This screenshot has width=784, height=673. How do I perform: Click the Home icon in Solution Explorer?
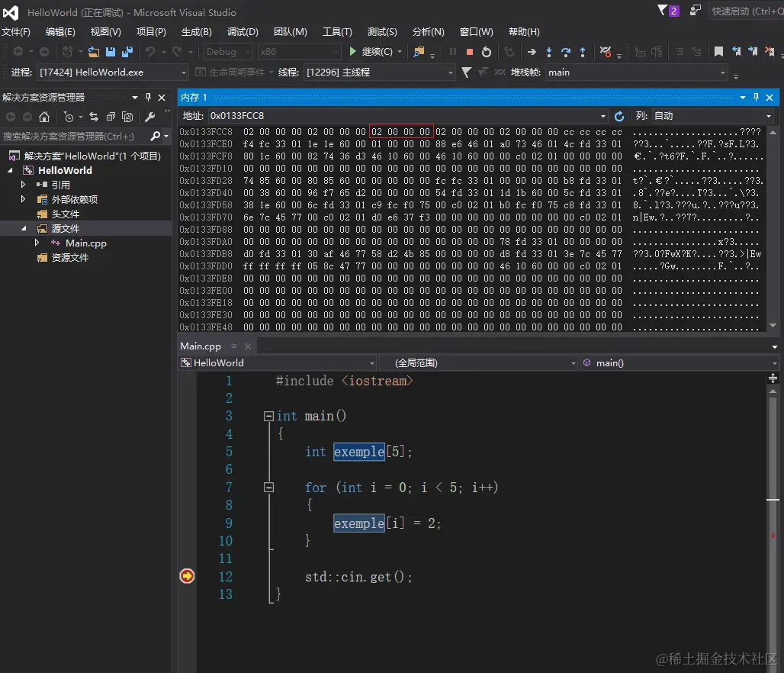click(44, 117)
